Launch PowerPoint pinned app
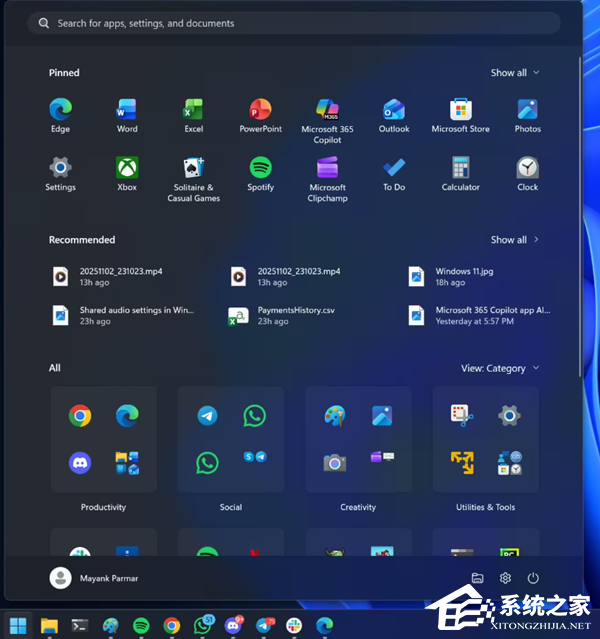Screen dimensions: 600x639 point(260,116)
